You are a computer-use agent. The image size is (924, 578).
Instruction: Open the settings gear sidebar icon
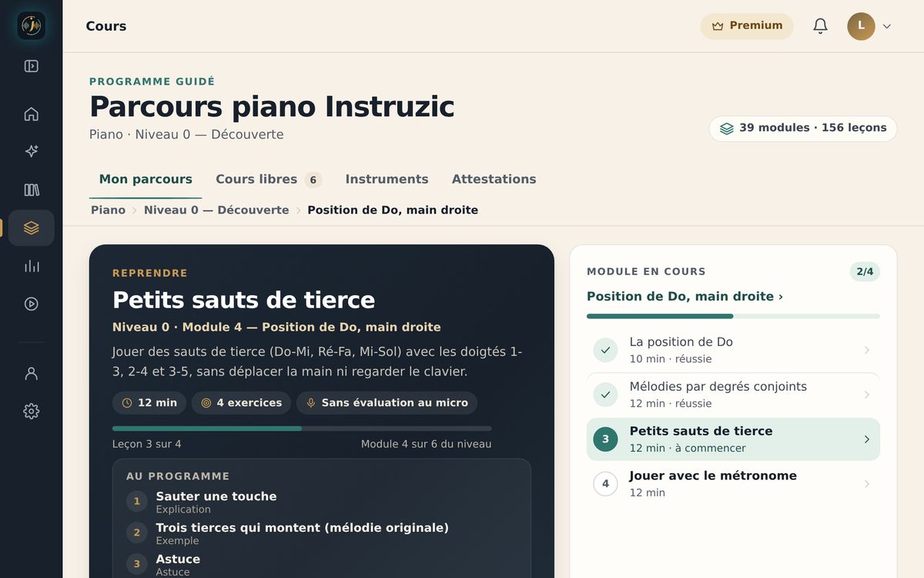(x=32, y=412)
